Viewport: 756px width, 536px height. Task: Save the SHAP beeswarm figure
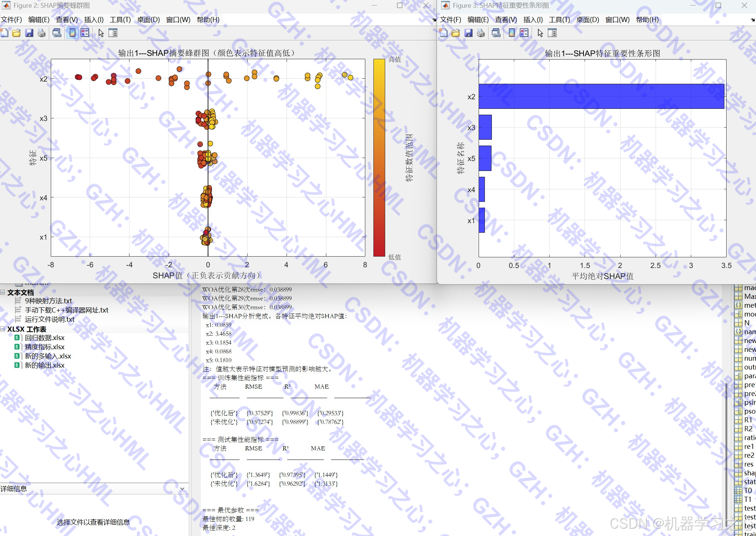[x=29, y=33]
